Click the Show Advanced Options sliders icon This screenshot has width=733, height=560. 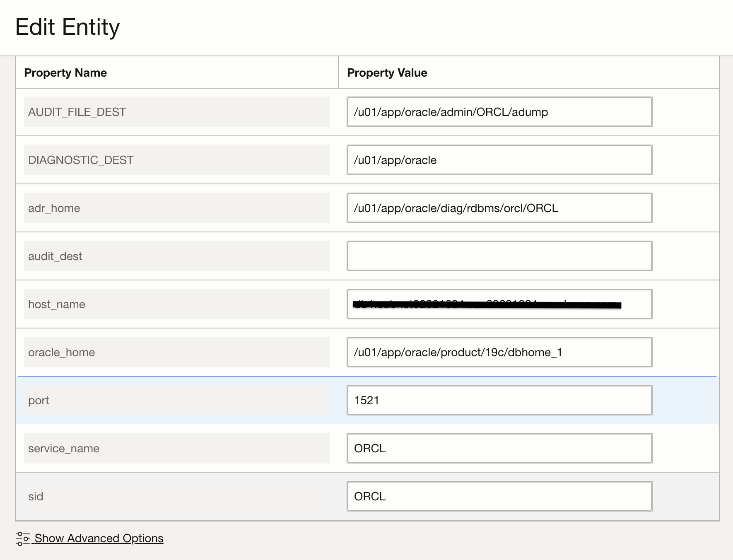(x=22, y=538)
